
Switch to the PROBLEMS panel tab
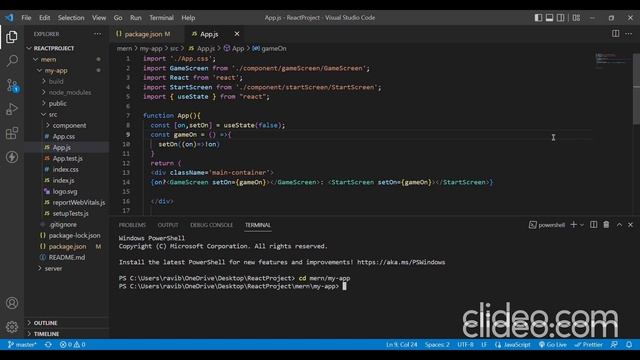coord(132,225)
